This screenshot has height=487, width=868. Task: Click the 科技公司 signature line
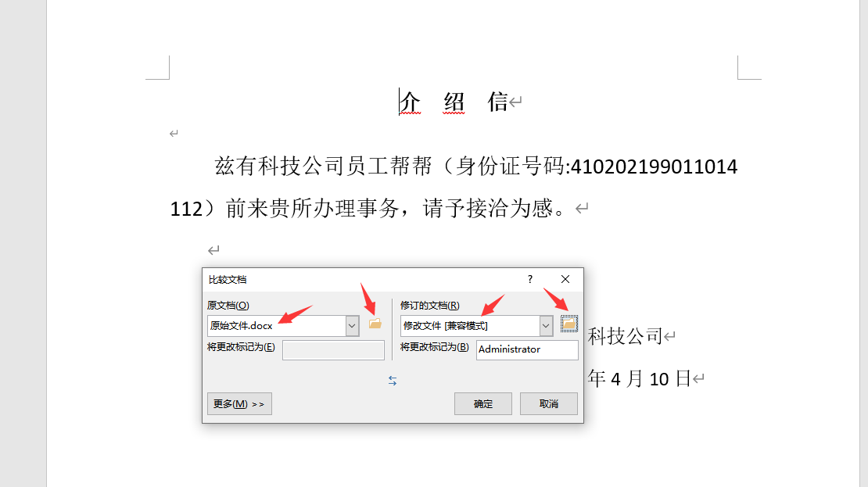click(626, 336)
